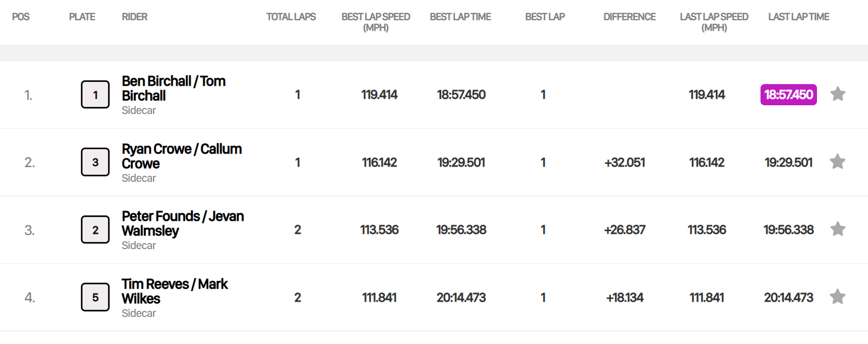Open Ben Birchall / Tom Birchall rider entry

click(173, 88)
